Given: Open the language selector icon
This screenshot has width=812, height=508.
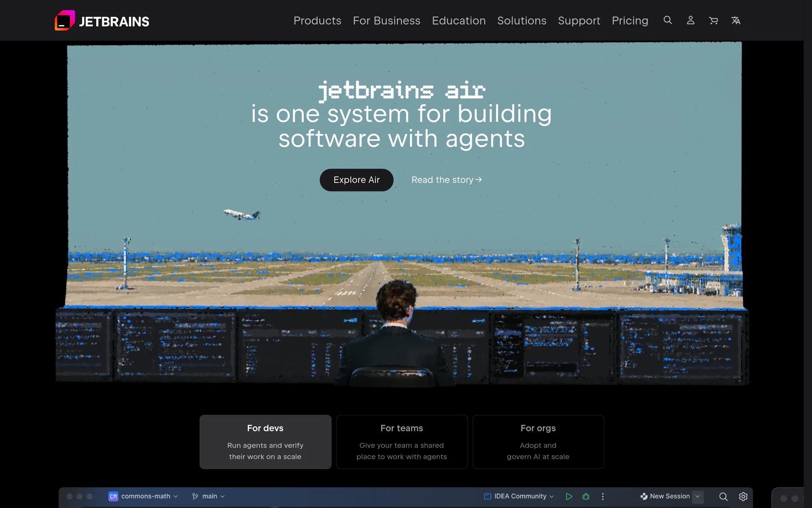Looking at the screenshot, I should 736,21.
